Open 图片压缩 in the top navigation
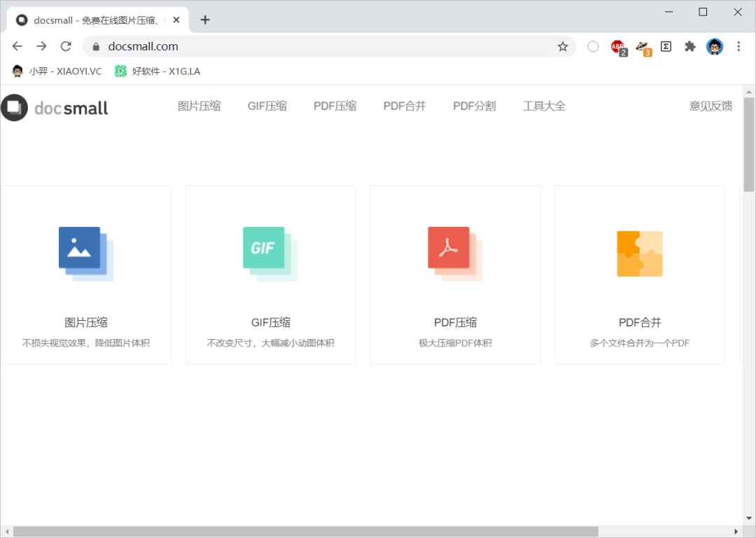This screenshot has height=538, width=756. 199,106
